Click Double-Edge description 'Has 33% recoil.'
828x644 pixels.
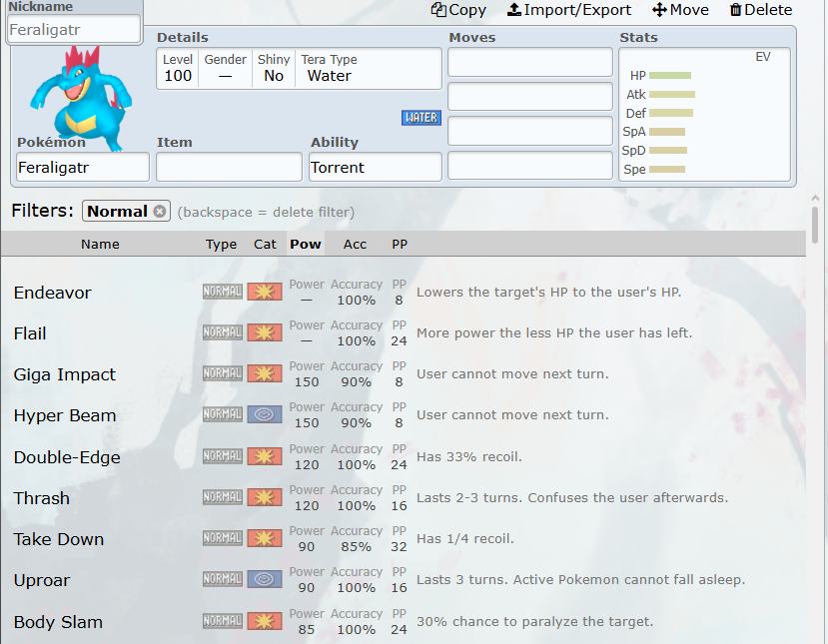tap(468, 456)
